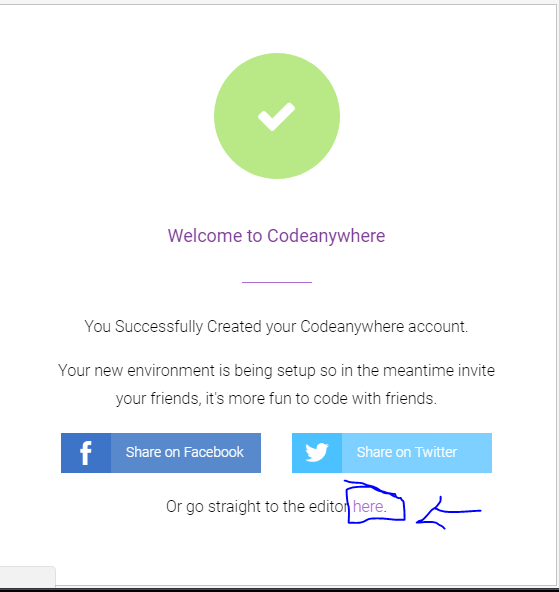Click 'invite' at the end of the environment line
The width and height of the screenshot is (559, 592).
tap(476, 370)
